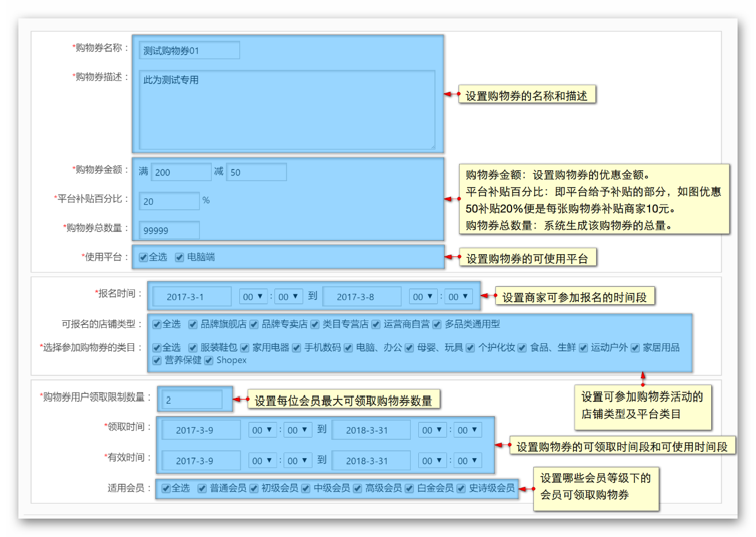Screen dimensions: 756x537
Task: Click 有效时间 end date 2018-3-31
Action: click(x=371, y=461)
